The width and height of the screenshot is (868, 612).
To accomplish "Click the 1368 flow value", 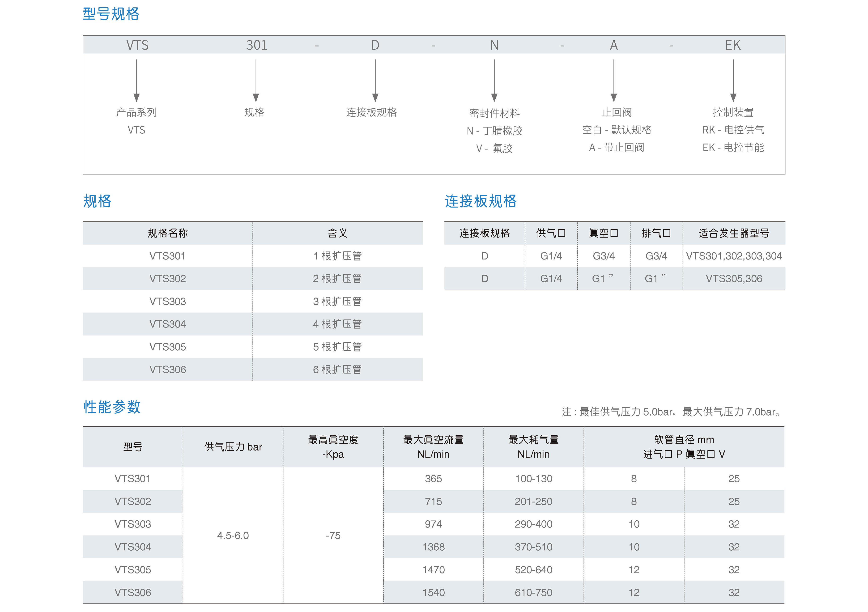I will click(x=433, y=547).
